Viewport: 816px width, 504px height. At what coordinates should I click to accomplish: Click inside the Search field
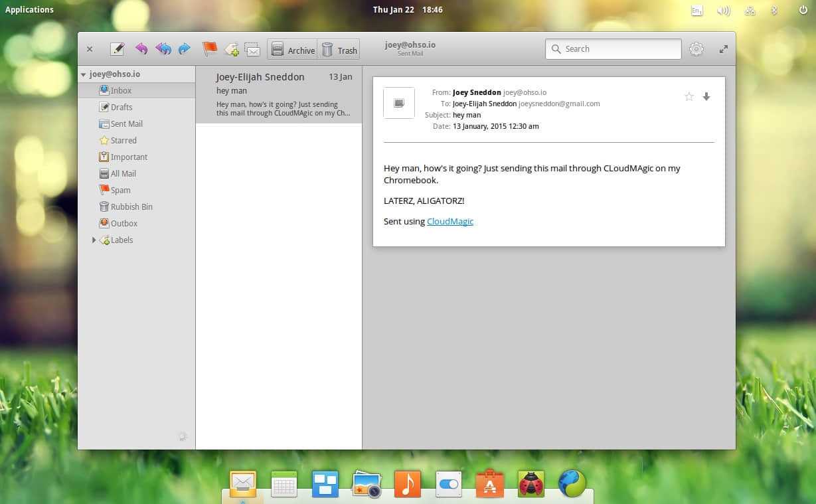click(611, 48)
